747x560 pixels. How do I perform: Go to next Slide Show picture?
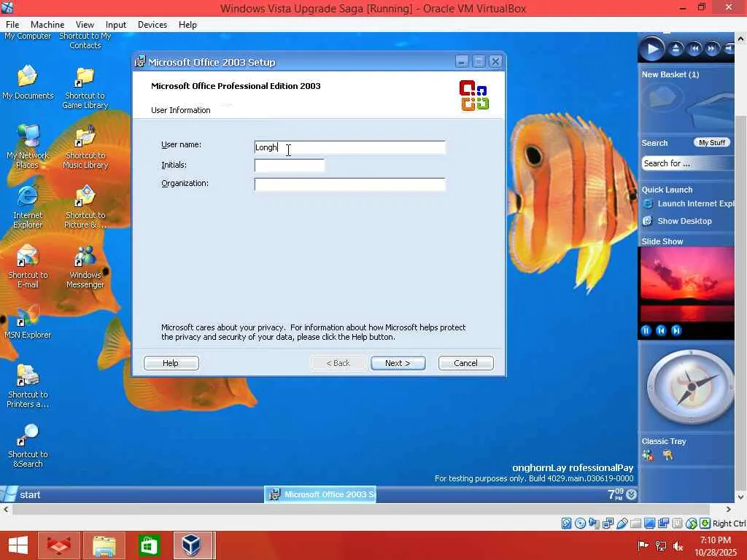[676, 330]
